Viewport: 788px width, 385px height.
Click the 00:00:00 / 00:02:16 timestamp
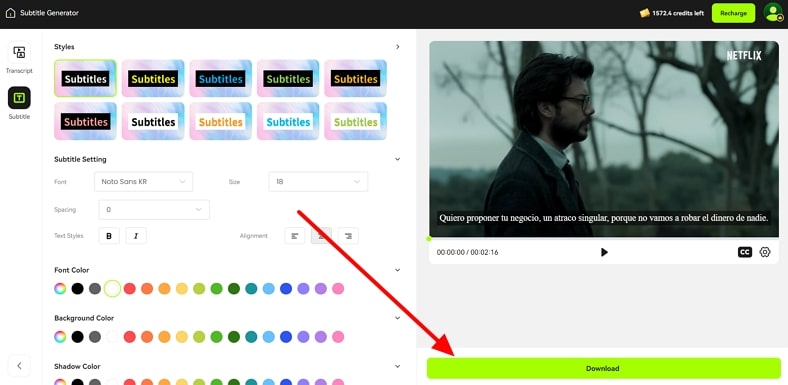coord(467,252)
